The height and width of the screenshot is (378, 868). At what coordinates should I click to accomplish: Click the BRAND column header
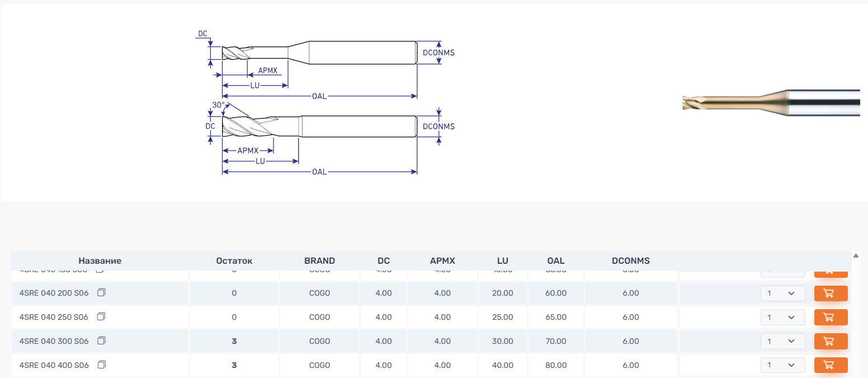[x=320, y=261]
